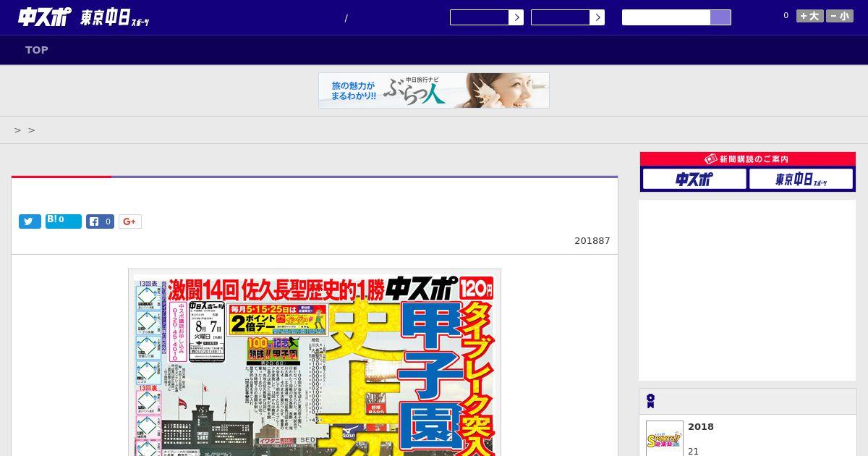Image resolution: width=868 pixels, height=456 pixels.
Task: Open the 中日旅行ナビ ぶらっ人 banner ad
Action: click(434, 90)
